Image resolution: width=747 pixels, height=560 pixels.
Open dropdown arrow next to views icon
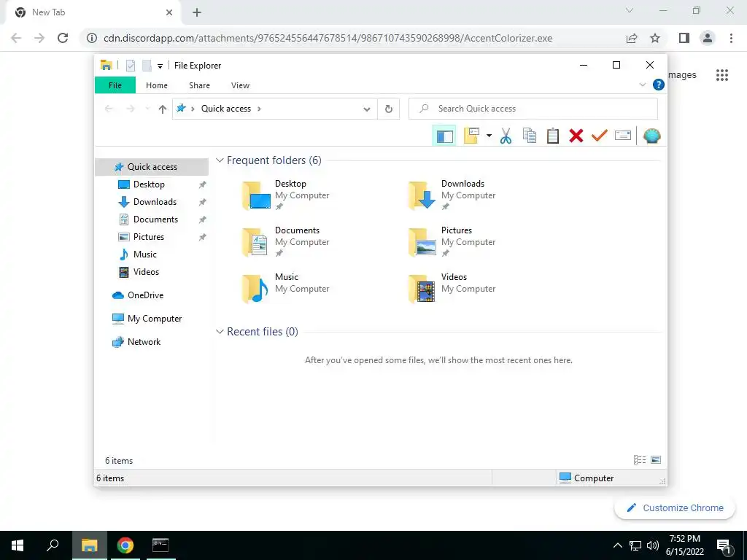(x=489, y=136)
